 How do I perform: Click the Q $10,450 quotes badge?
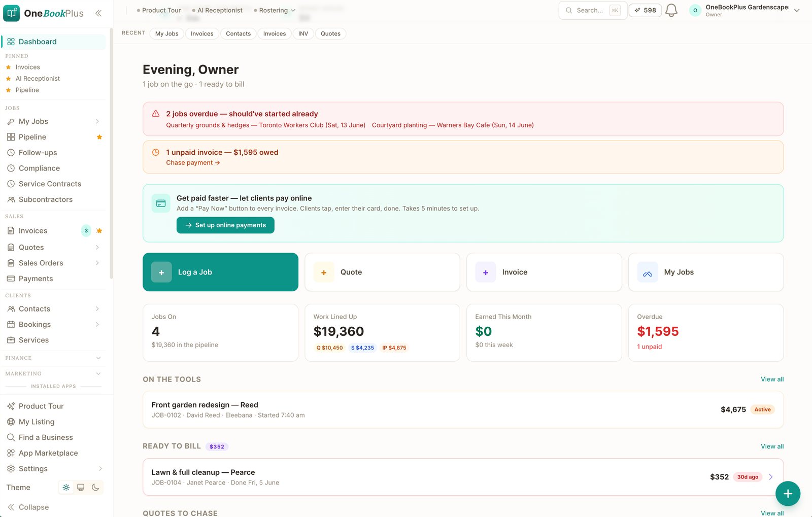(329, 348)
